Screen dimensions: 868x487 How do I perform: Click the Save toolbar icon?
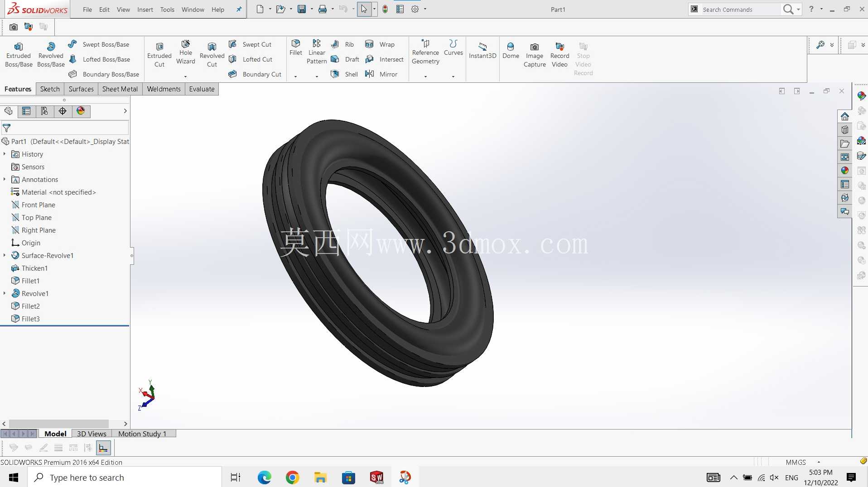tap(302, 9)
